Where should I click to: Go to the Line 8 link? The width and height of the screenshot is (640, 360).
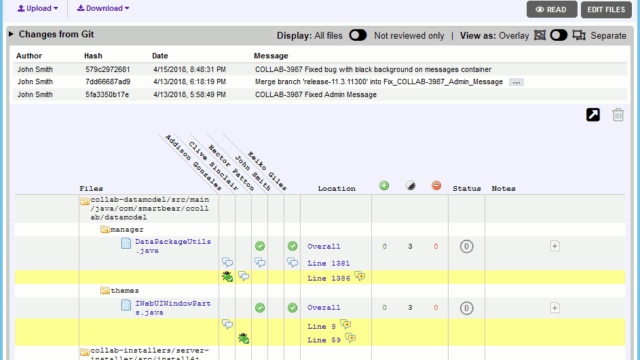322,327
